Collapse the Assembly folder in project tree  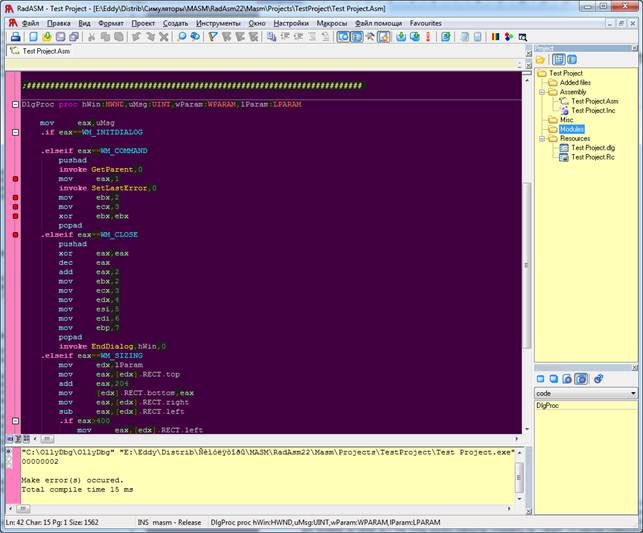[x=541, y=92]
